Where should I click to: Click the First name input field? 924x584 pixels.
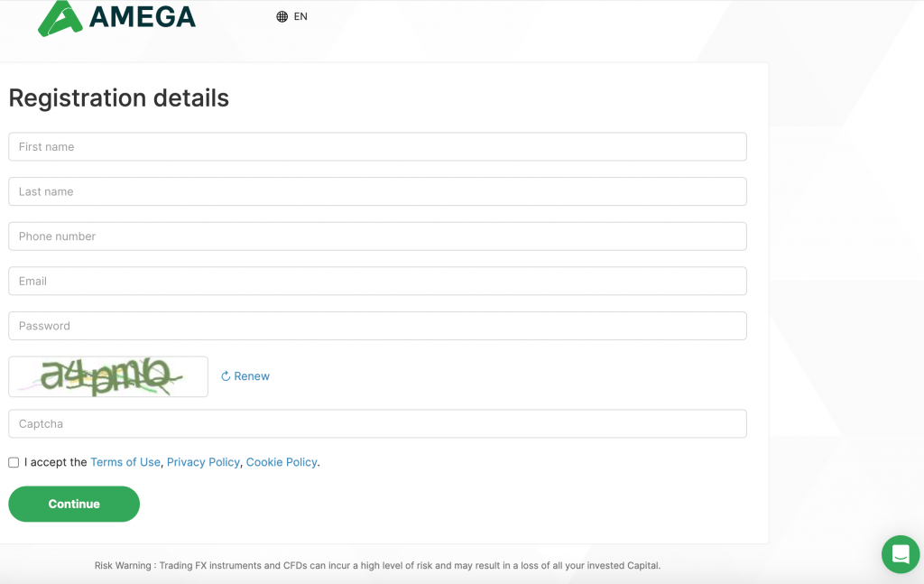(377, 146)
